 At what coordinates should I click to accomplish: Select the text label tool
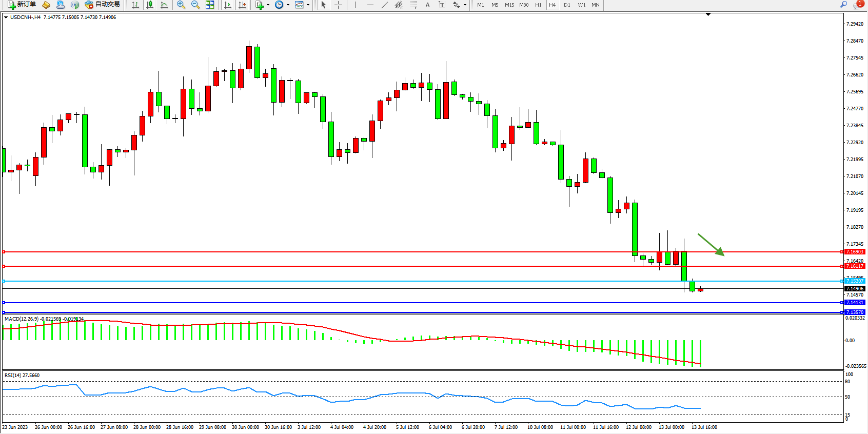click(x=442, y=5)
